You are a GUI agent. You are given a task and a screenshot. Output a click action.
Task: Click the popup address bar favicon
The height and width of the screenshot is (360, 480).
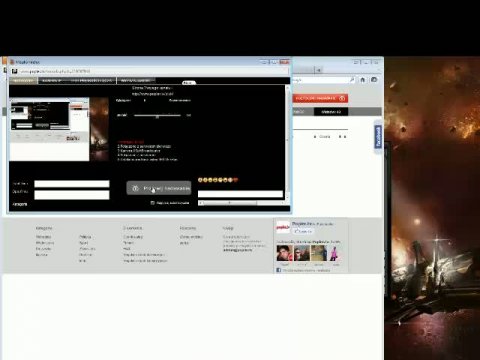click(x=15, y=71)
